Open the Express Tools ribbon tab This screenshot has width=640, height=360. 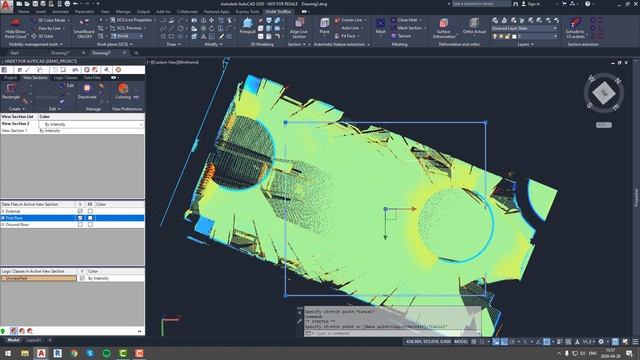tap(247, 12)
